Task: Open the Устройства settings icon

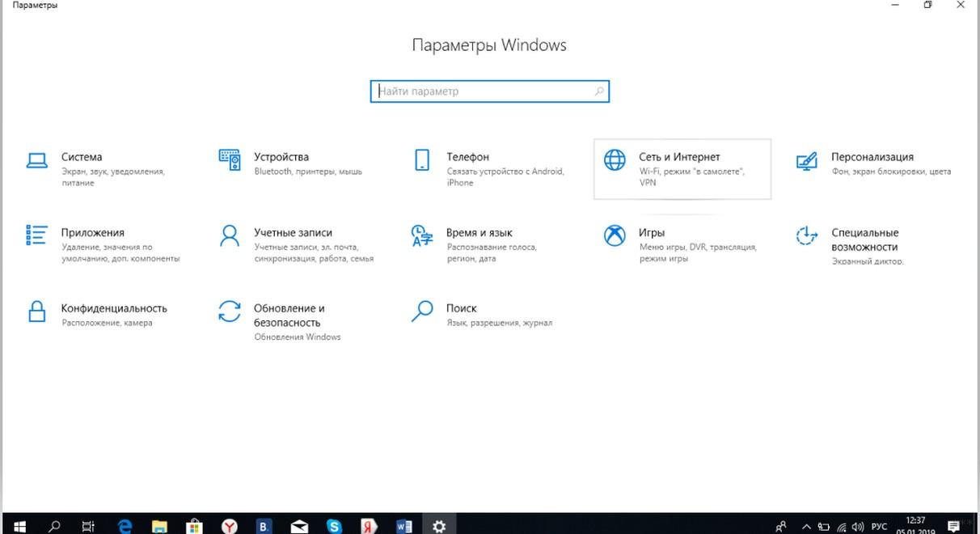Action: (x=230, y=160)
